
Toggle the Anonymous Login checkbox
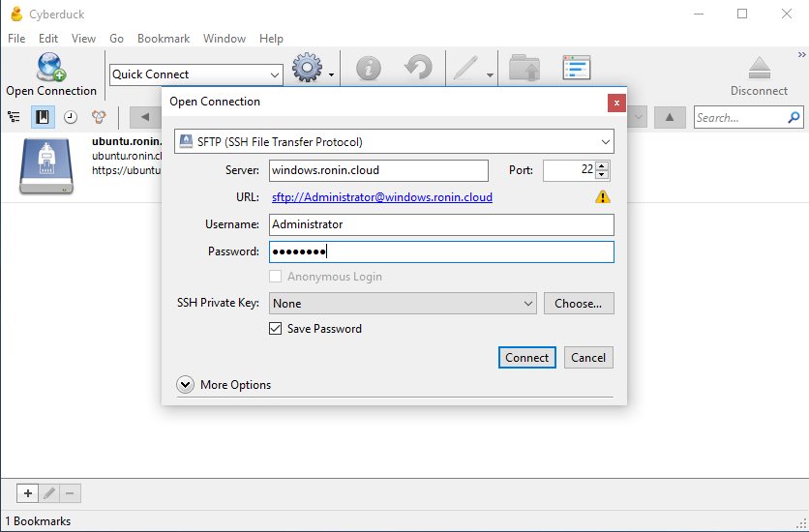(x=276, y=277)
